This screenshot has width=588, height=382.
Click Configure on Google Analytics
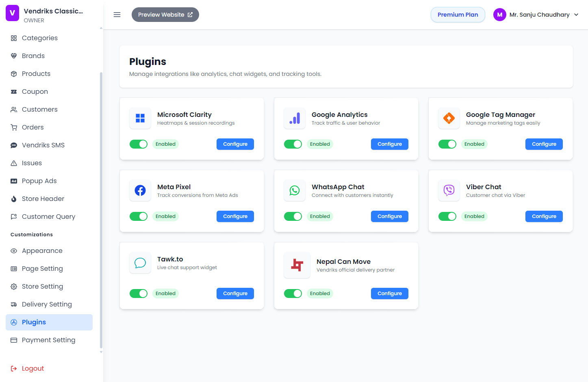coord(389,144)
